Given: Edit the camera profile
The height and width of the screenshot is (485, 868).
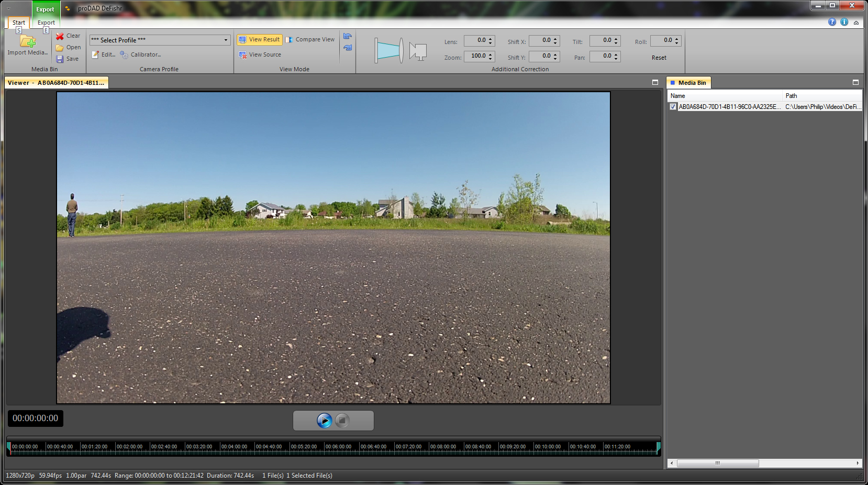Looking at the screenshot, I should (104, 54).
